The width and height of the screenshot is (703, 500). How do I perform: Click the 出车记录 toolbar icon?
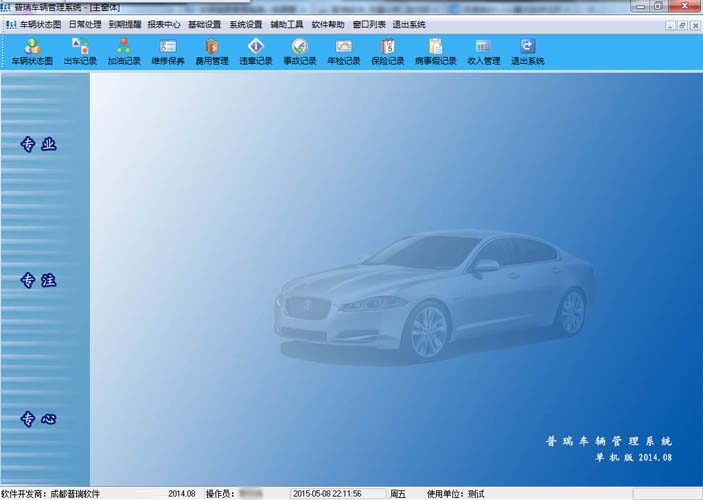(x=79, y=51)
